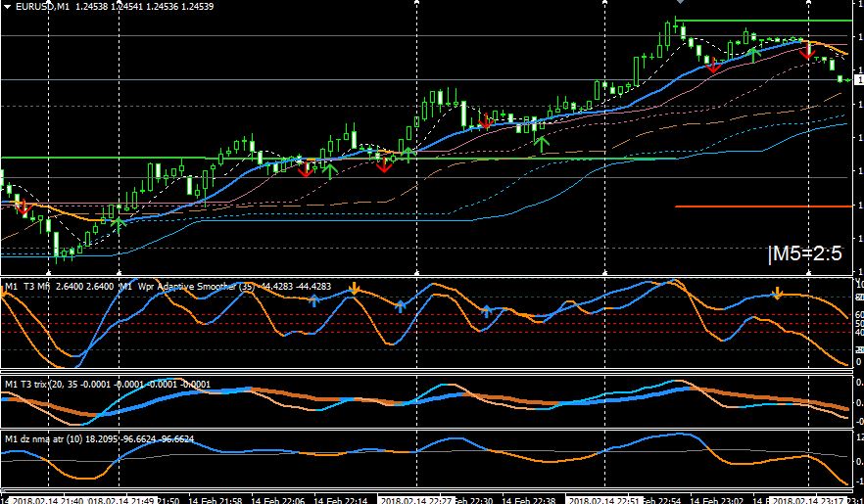Click the 2018.02.14 22:27 time label
Screen dimensions: 864x504
(416, 500)
